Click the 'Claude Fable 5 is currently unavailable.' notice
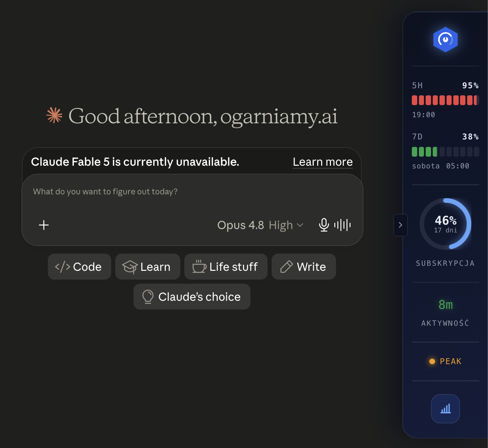 click(135, 162)
